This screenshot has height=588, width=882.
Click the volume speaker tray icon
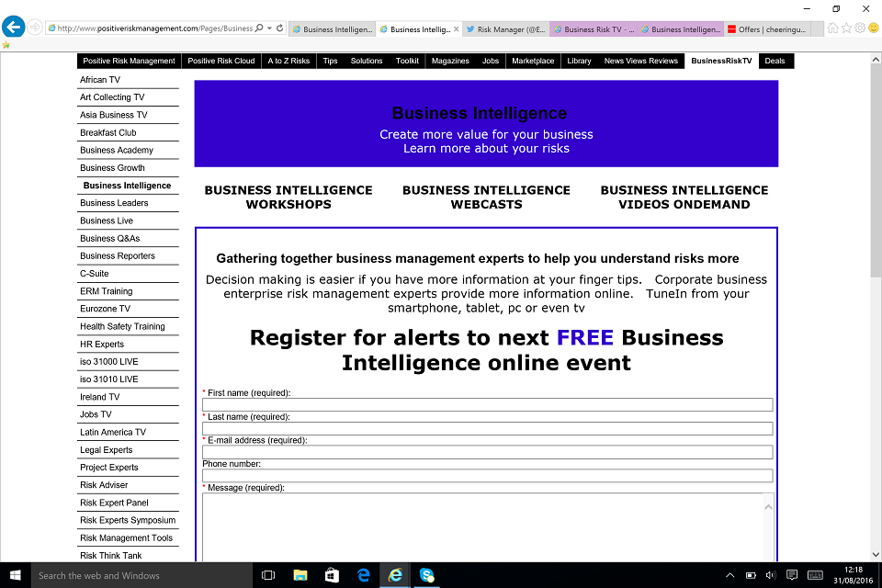click(x=770, y=575)
